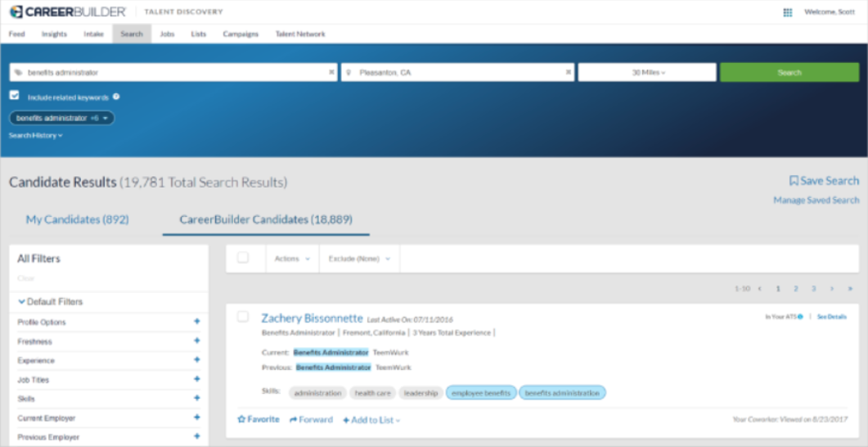Click the benefits administration skill tag
The height and width of the screenshot is (447, 868).
[x=562, y=393]
